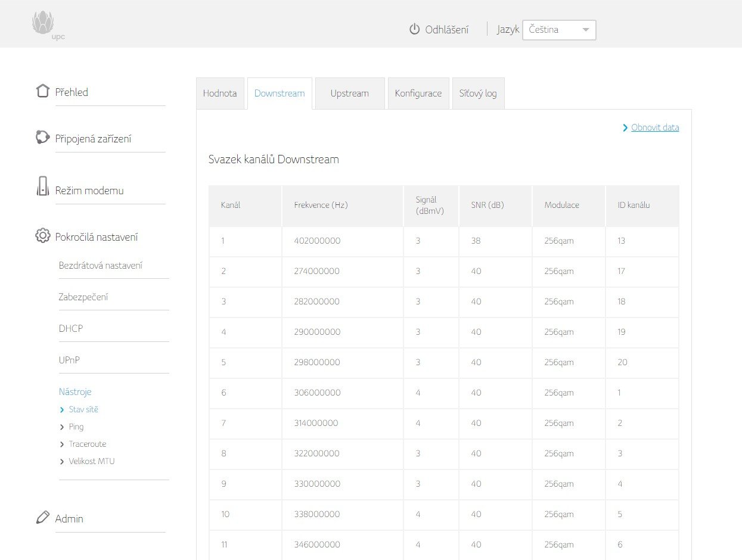The width and height of the screenshot is (742, 560).
Task: Click the gear icon for Pokročilá nastavení
Action: tap(42, 236)
